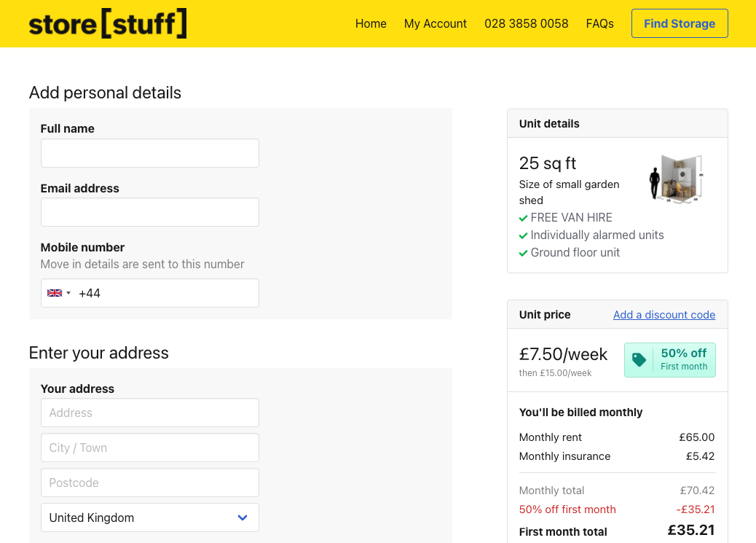756x543 pixels.
Task: Open the FAQs page
Action: point(599,23)
